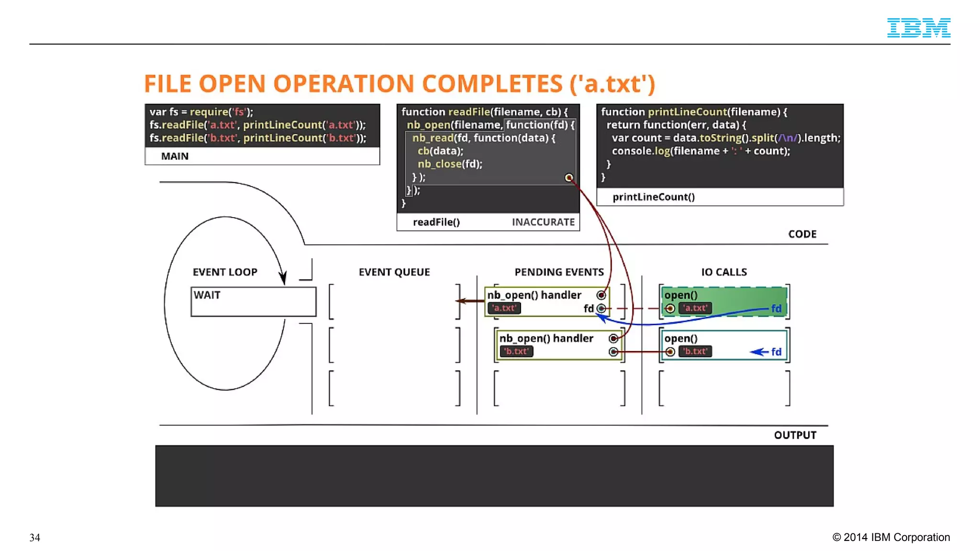The height and width of the screenshot is (551, 980).
Task: Click connector dot beside 'b.txt' in open()
Action: pos(670,352)
